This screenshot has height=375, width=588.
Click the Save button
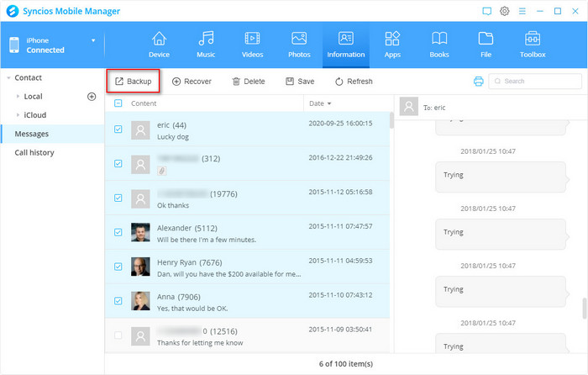click(x=300, y=82)
